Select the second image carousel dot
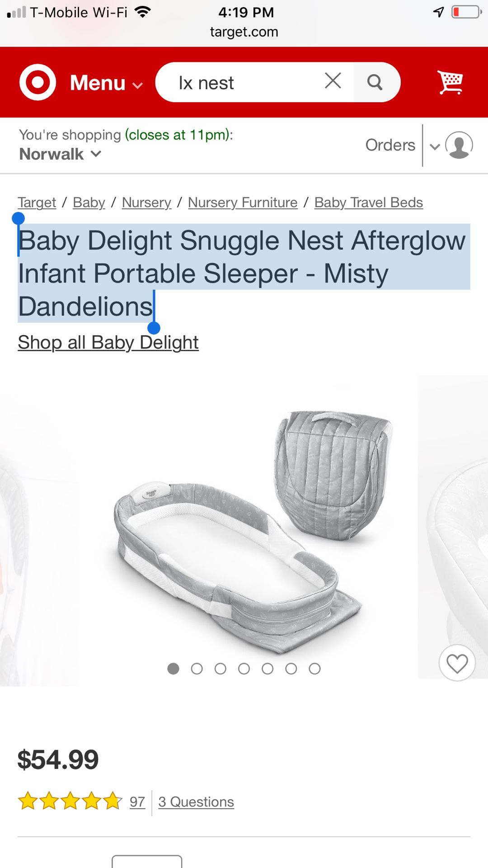 click(197, 669)
